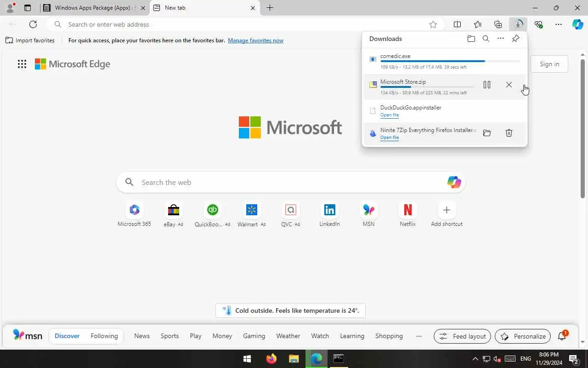Viewport: 588px width, 368px height.
Task: Open QVC shortcut tile
Action: pyautogui.click(x=290, y=214)
